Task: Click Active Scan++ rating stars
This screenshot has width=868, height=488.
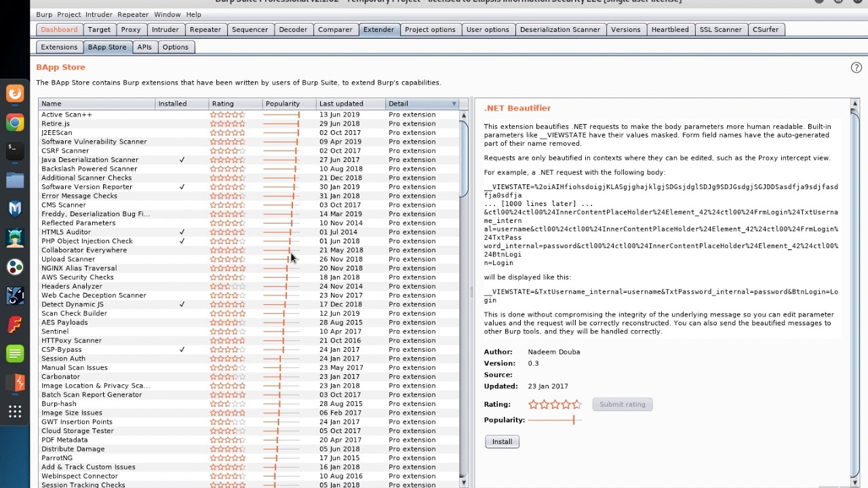Action: tap(227, 115)
